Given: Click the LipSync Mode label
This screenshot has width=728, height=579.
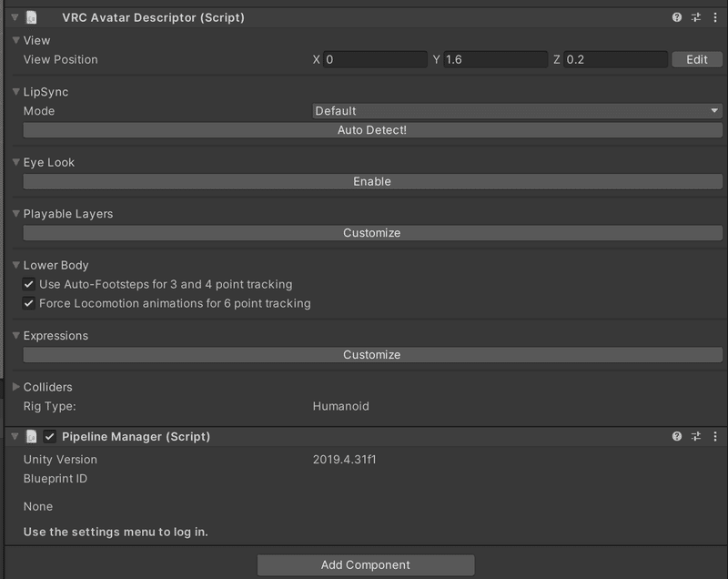Looking at the screenshot, I should point(39,111).
